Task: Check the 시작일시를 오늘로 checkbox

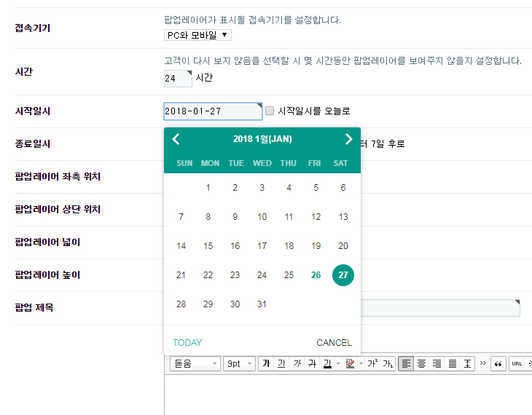Action: coord(270,111)
